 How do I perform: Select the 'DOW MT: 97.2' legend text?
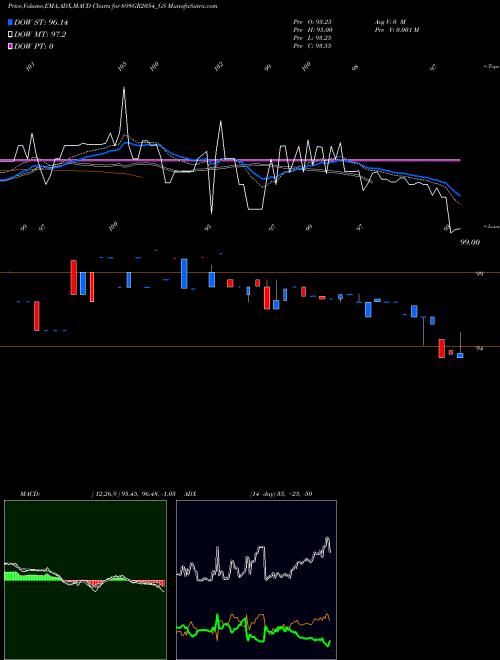pyautogui.click(x=40, y=35)
